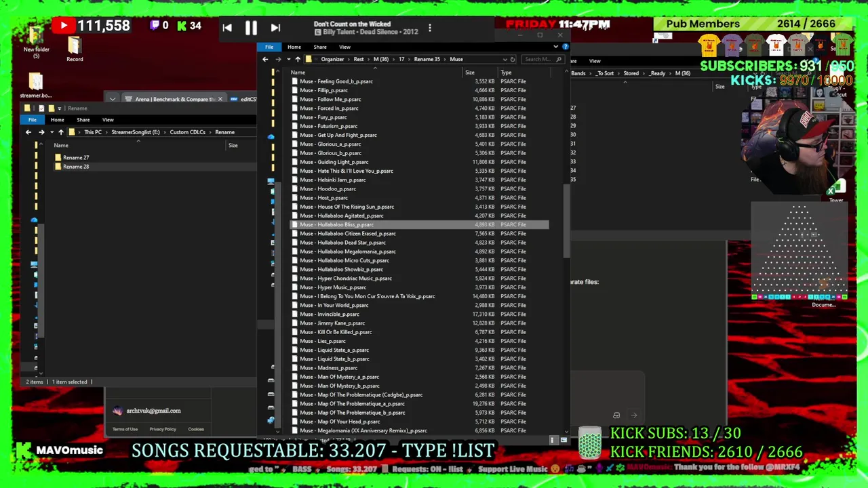
Task: Select 'Muse - Hullabaloo Bliss_p.psarc' file icon
Action: [295, 224]
